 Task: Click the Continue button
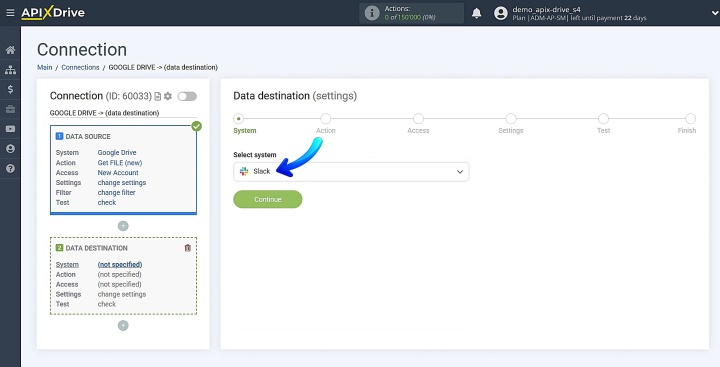pos(268,199)
